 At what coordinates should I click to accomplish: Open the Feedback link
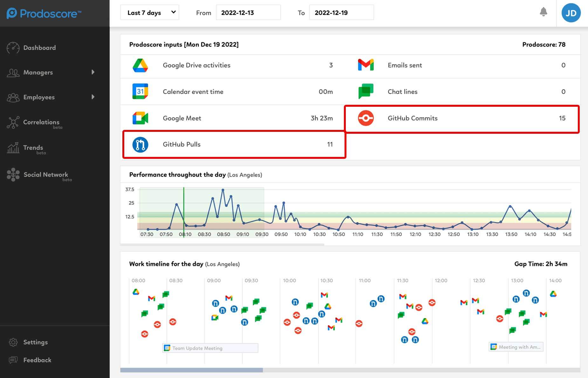37,360
